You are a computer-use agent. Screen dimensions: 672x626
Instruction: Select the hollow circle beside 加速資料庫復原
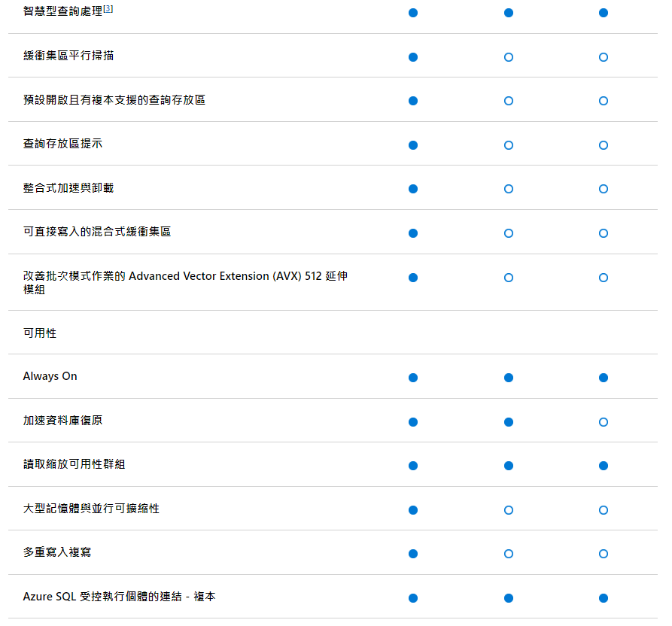pos(603,421)
